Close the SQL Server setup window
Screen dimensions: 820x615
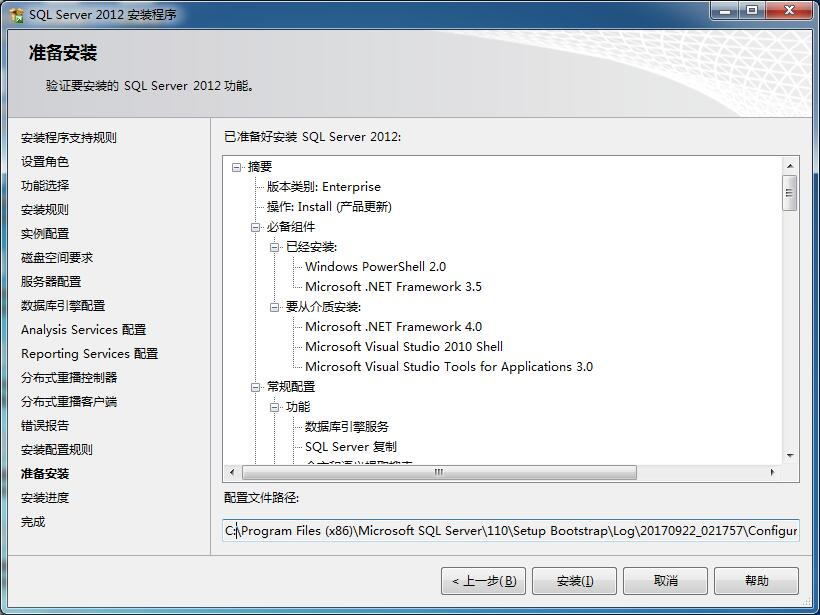789,10
